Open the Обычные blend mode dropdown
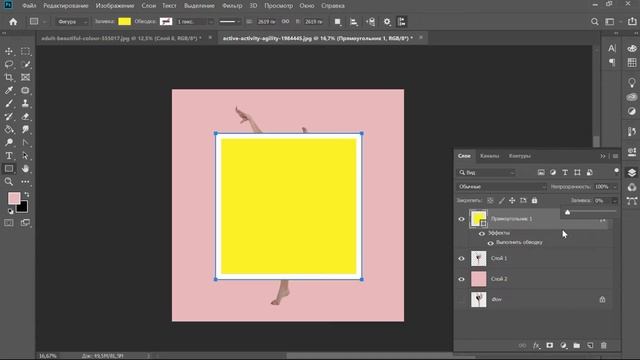The height and width of the screenshot is (360, 640). [x=501, y=187]
